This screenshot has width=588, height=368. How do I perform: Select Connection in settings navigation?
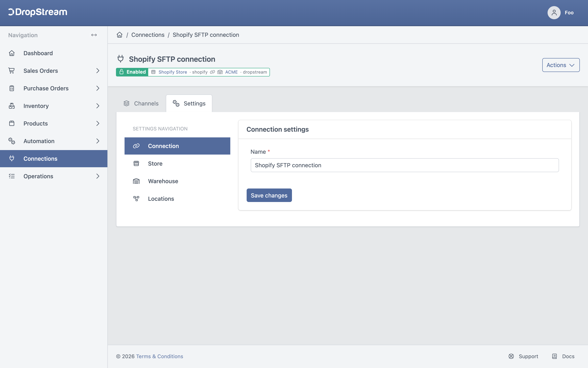[177, 146]
